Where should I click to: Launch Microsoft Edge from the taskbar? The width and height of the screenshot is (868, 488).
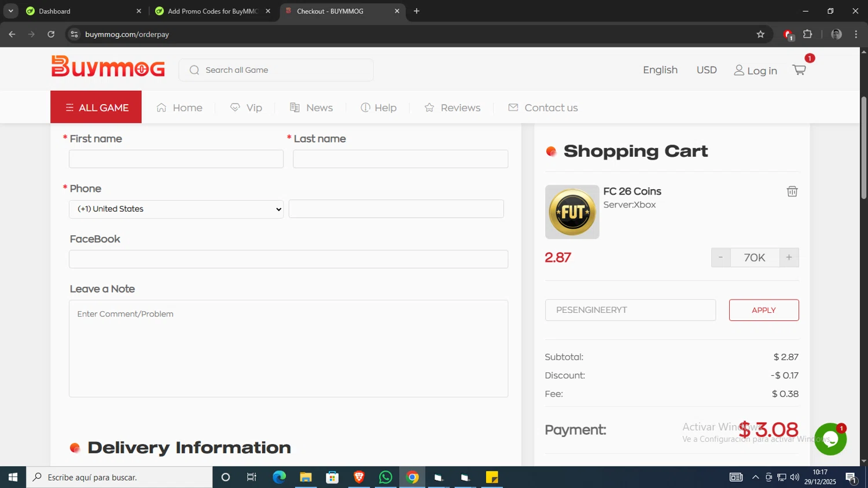click(279, 477)
